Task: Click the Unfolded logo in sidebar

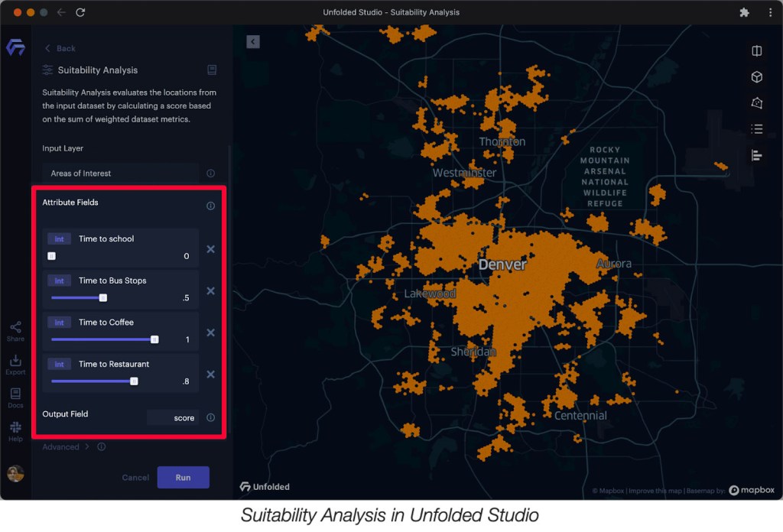Action: click(x=15, y=47)
